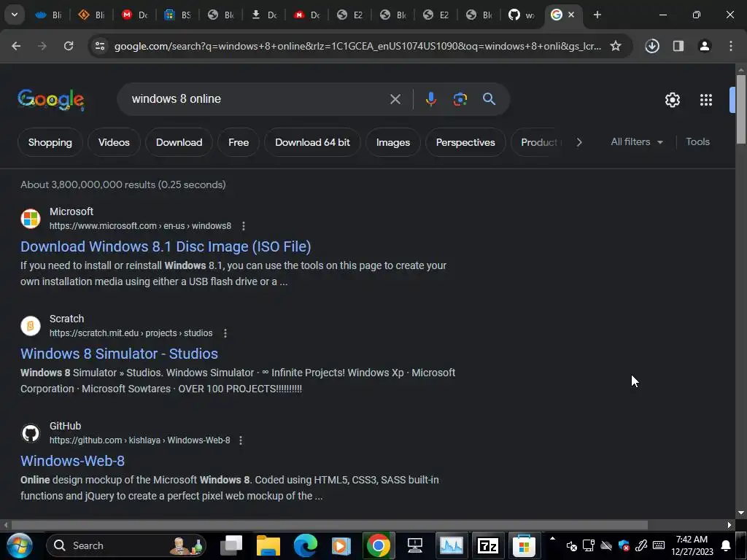Open more options for the Scratch result
The height and width of the screenshot is (560, 747).
tap(225, 333)
